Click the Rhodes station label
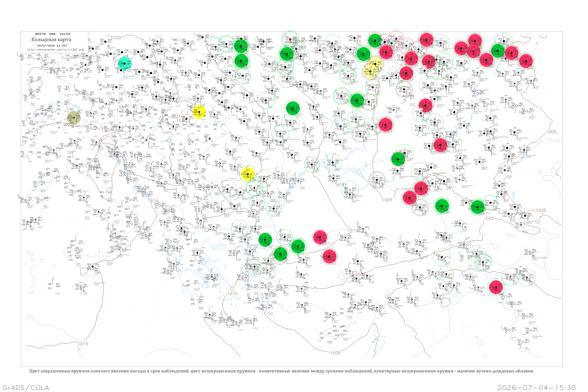588x392 pixels. coord(270,313)
